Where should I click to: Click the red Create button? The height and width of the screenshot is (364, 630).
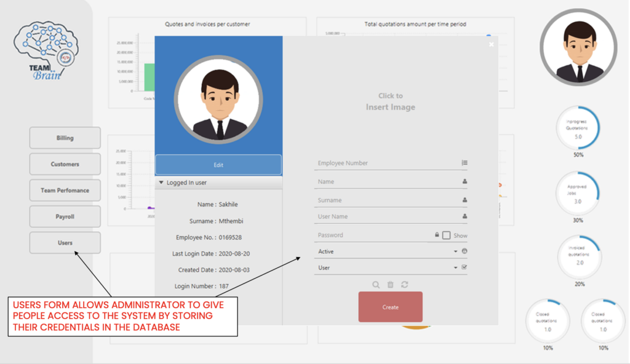(x=390, y=307)
